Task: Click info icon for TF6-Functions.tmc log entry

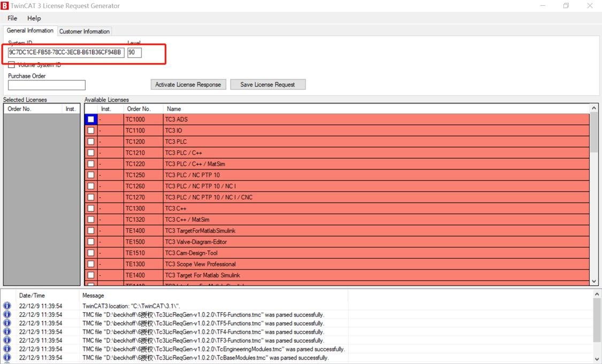Action: click(x=7, y=314)
